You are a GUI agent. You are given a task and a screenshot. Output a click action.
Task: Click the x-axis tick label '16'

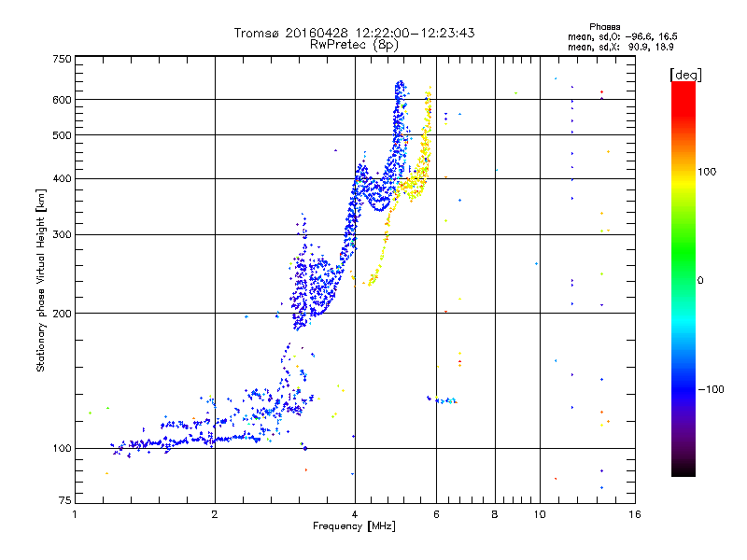click(635, 514)
